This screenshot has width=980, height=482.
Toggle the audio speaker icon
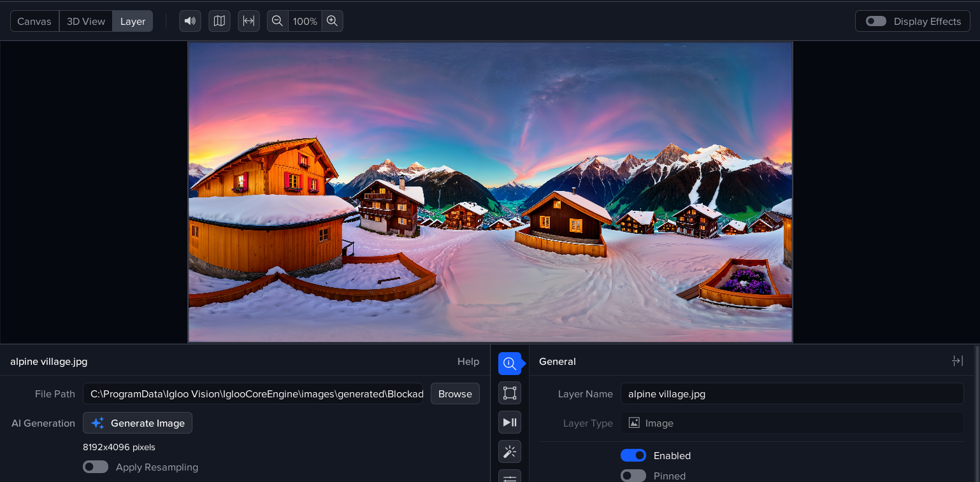click(x=190, y=21)
